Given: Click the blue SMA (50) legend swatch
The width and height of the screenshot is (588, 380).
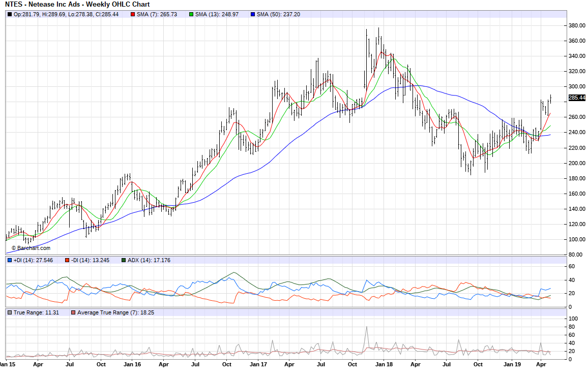Looking at the screenshot, I should [x=252, y=14].
